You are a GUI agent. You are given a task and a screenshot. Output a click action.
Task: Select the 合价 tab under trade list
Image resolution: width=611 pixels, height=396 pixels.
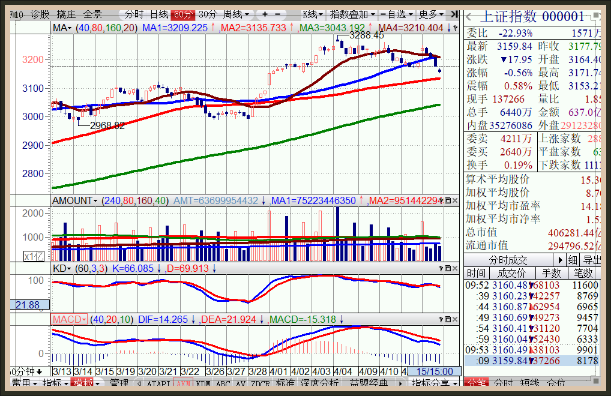click(x=556, y=383)
